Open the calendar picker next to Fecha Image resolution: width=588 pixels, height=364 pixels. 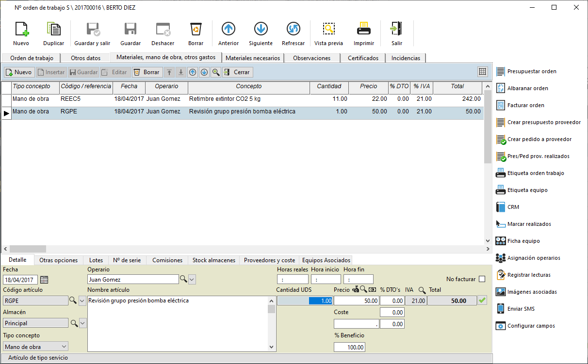[44, 280]
